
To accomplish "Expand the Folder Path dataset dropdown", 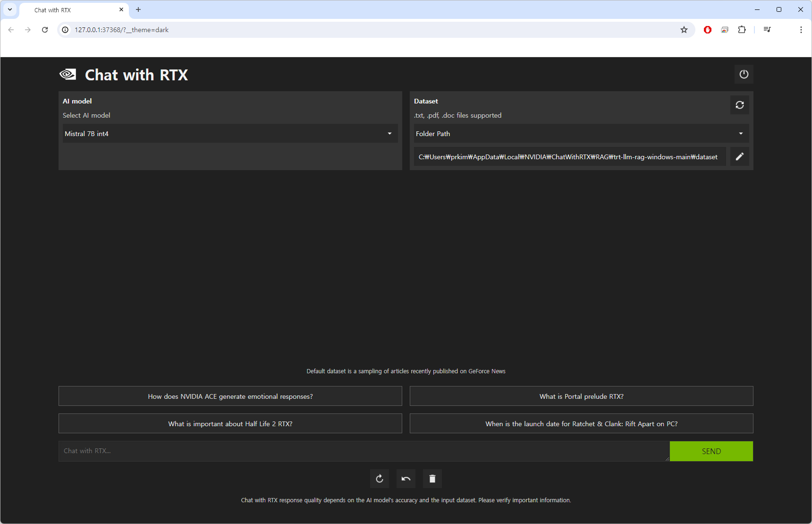I will pos(581,134).
